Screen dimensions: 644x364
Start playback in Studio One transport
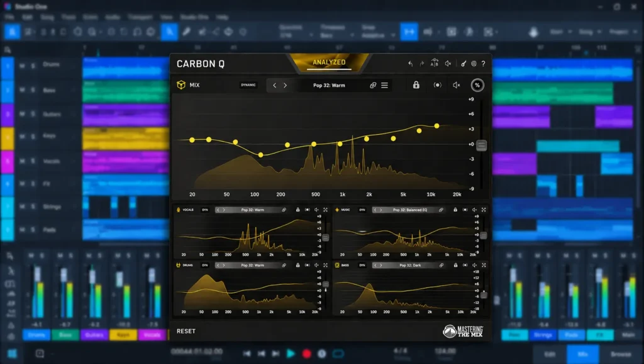click(291, 353)
